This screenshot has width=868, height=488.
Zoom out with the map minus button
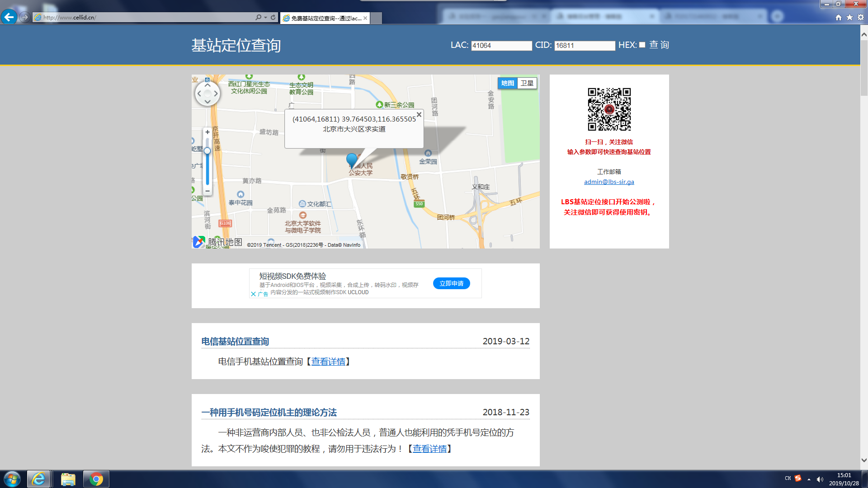207,191
